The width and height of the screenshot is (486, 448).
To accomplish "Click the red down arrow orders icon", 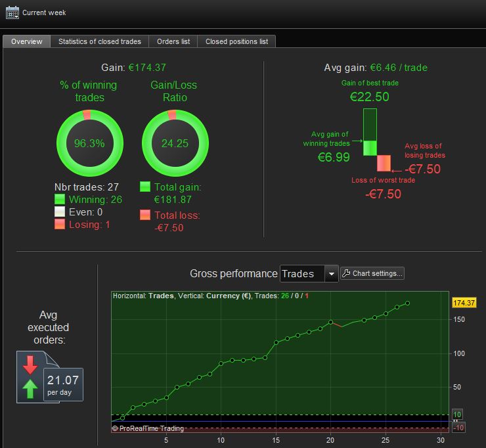I will pyautogui.click(x=30, y=365).
